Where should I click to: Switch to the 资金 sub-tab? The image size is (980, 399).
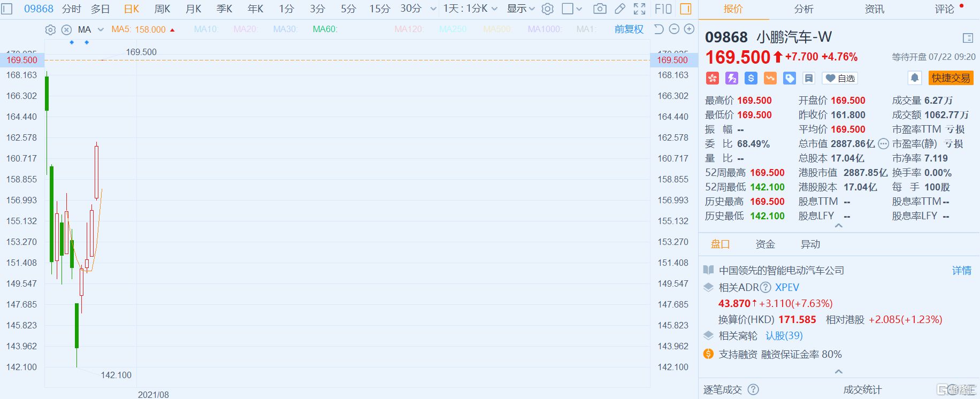click(765, 244)
